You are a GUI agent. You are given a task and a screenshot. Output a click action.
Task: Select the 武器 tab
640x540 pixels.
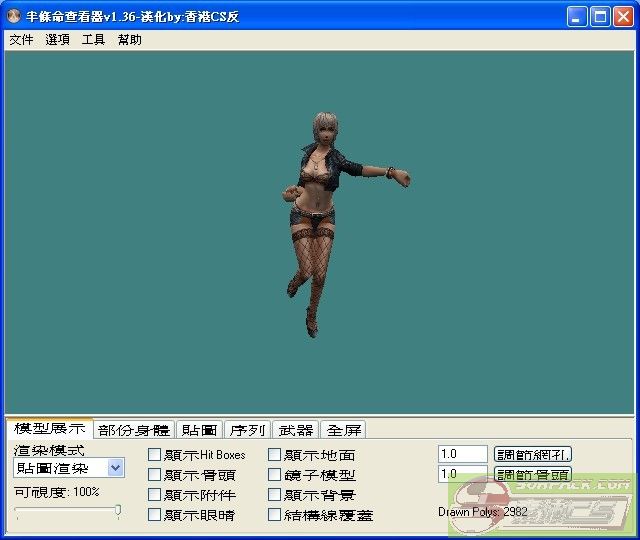pos(295,430)
